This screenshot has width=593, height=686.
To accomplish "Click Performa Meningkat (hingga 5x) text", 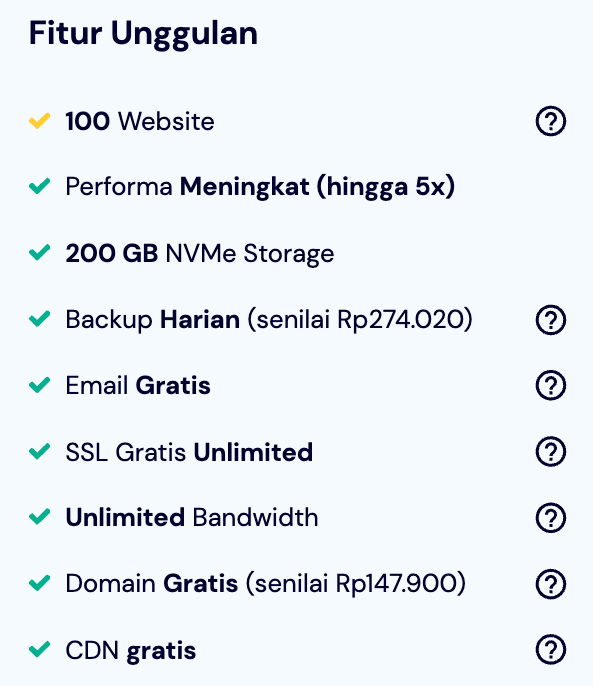I will pos(260,187).
